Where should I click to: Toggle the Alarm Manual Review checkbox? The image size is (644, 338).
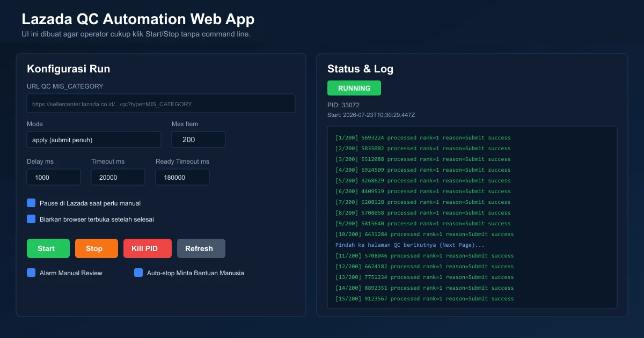click(x=31, y=273)
